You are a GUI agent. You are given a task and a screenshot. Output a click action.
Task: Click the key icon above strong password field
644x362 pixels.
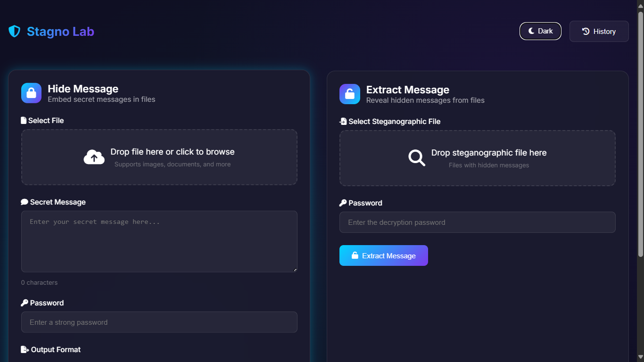25,303
